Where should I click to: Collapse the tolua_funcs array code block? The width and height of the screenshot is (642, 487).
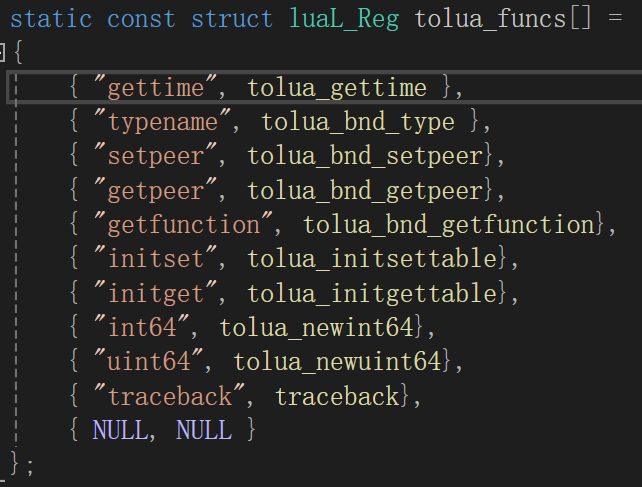[3, 52]
